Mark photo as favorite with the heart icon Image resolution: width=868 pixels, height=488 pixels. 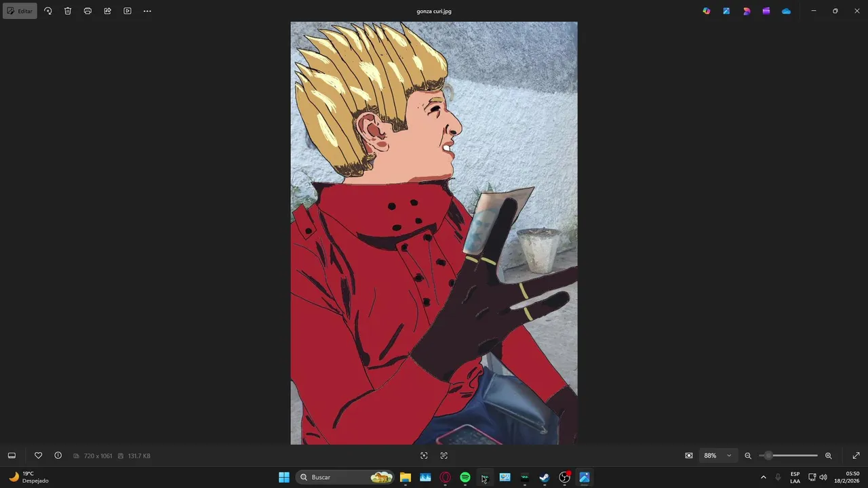[x=38, y=455]
